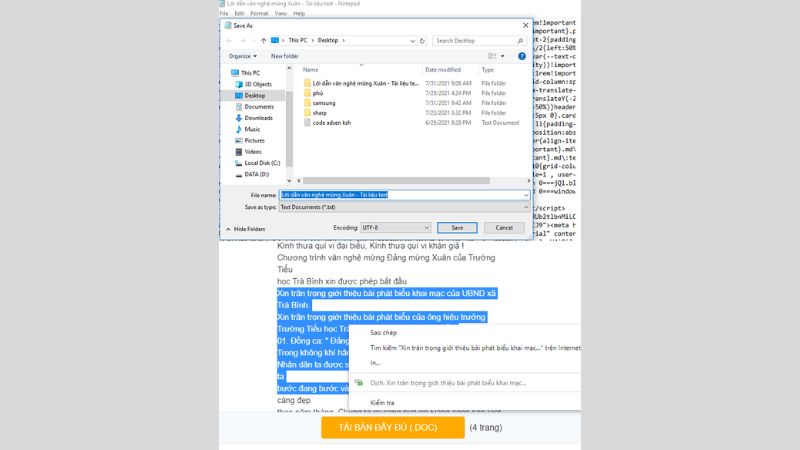The width and height of the screenshot is (800, 450).
Task: Click the Save button
Action: [456, 228]
